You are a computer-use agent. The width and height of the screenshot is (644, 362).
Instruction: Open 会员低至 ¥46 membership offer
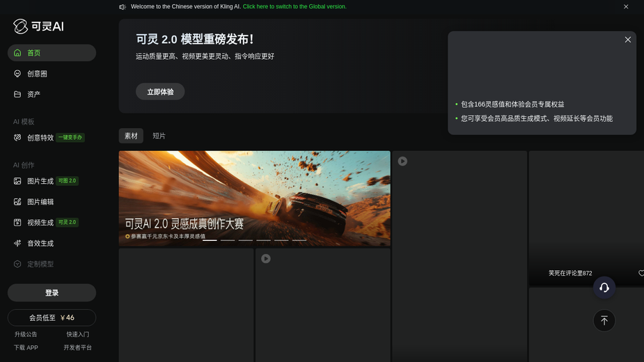(x=52, y=318)
